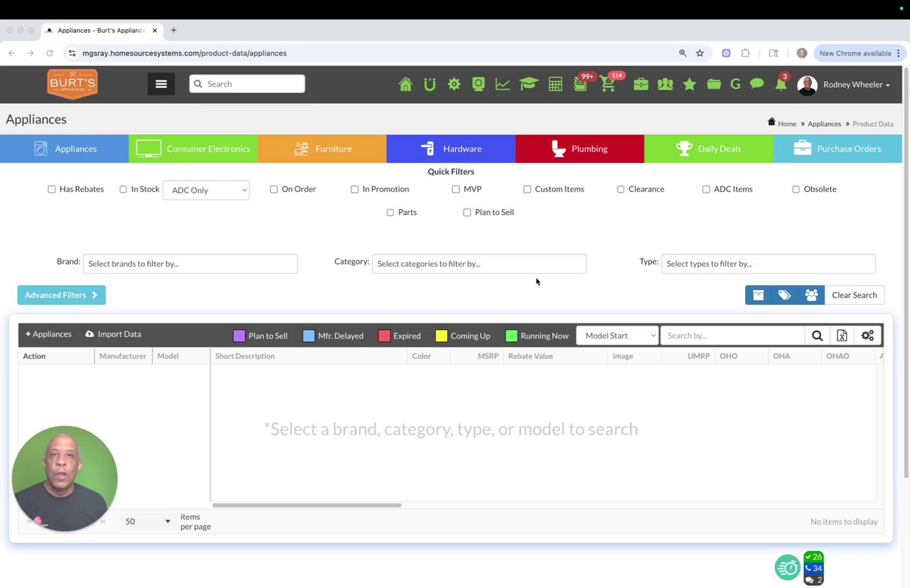Open the notebook icon with 99+ badge
The image size is (910, 588).
pos(581,84)
